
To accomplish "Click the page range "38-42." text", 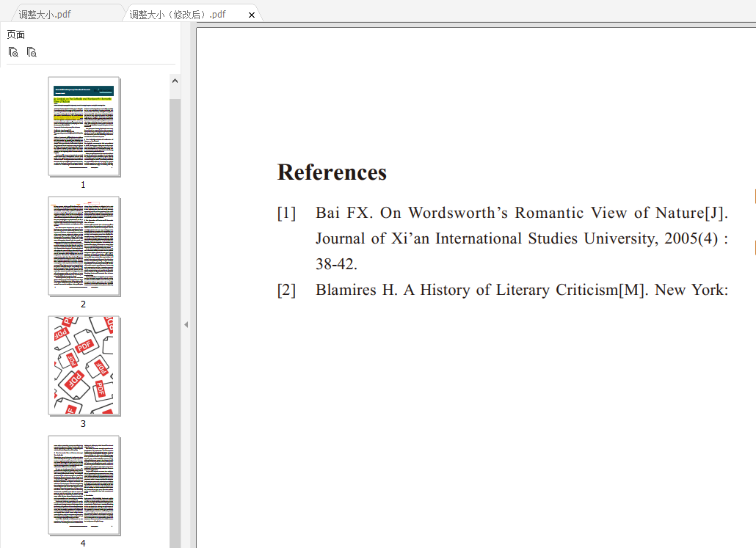I will click(x=336, y=265).
